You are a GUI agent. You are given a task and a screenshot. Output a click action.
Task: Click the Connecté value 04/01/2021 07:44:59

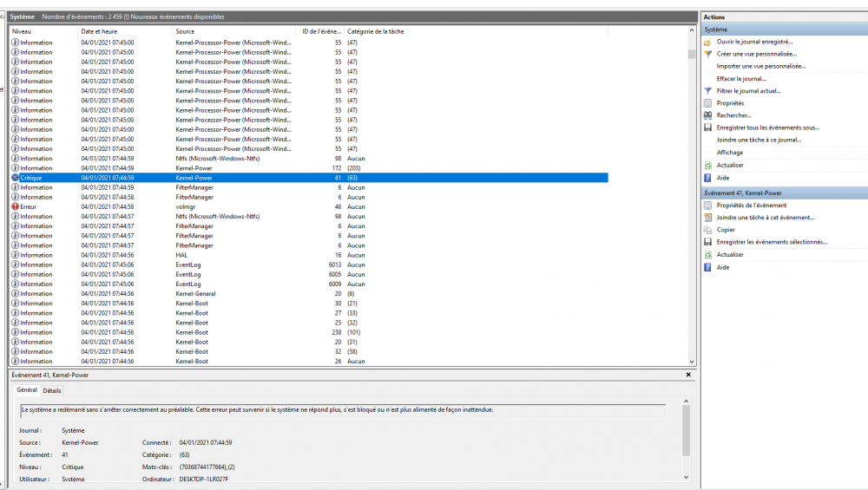[206, 443]
